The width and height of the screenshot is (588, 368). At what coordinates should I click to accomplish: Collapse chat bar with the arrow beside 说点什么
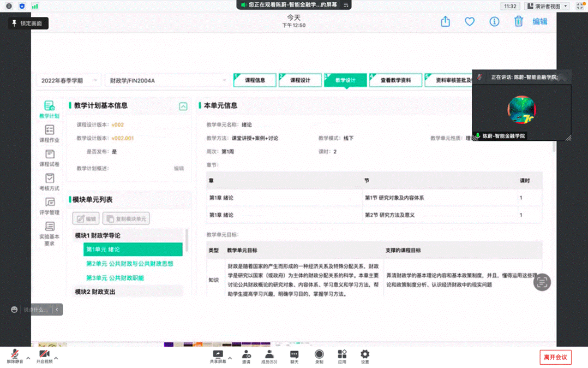click(57, 310)
